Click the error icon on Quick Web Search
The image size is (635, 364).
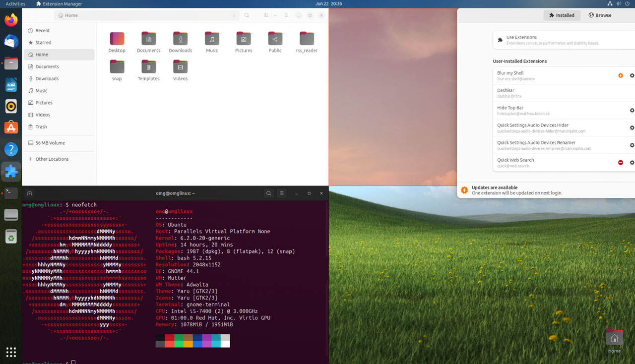[620, 162]
